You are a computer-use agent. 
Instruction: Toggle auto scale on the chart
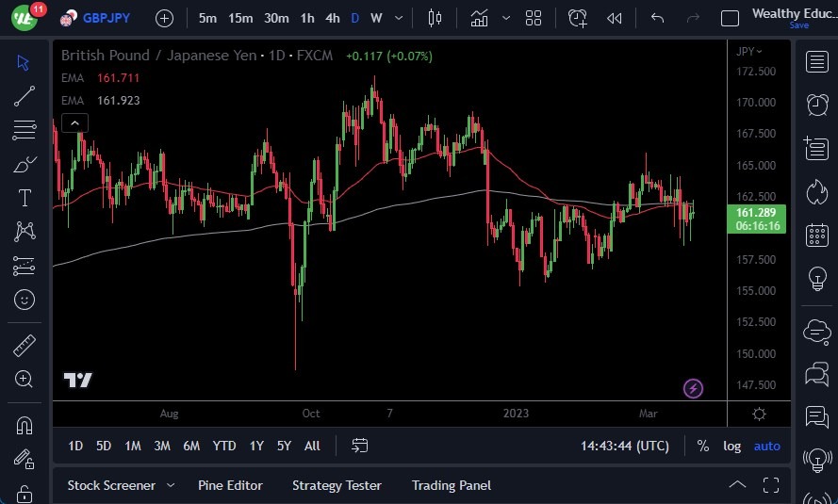766,446
